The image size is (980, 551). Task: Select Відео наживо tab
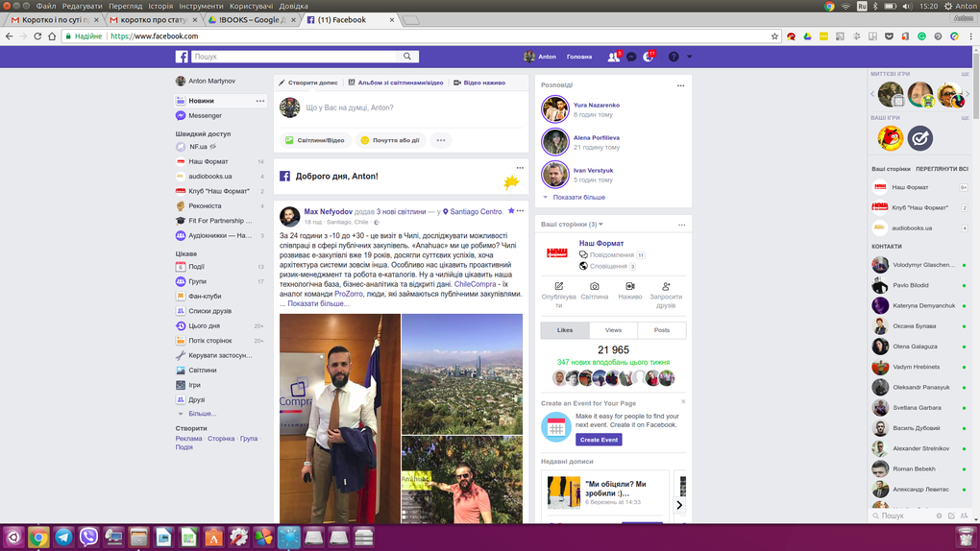pyautogui.click(x=479, y=83)
